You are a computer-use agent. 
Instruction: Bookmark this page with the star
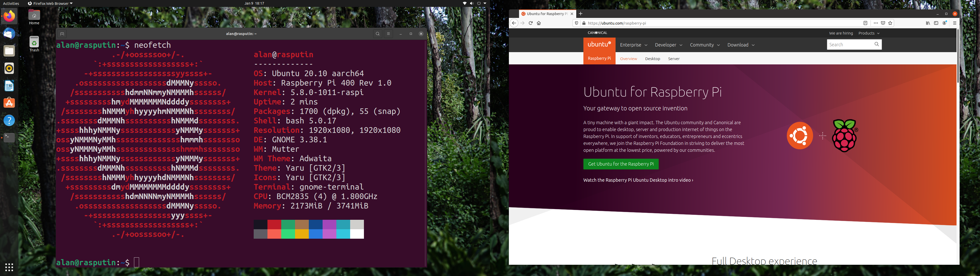(890, 23)
